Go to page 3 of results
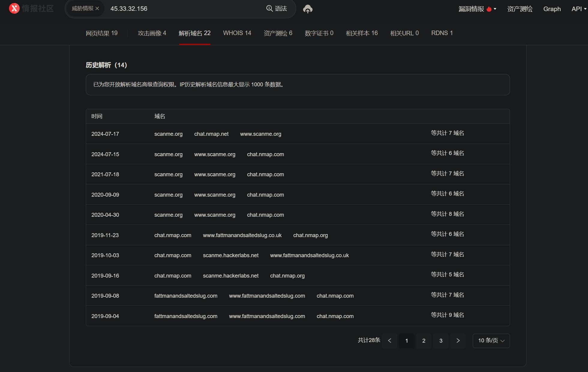Viewport: 588px width, 372px height. pyautogui.click(x=441, y=341)
